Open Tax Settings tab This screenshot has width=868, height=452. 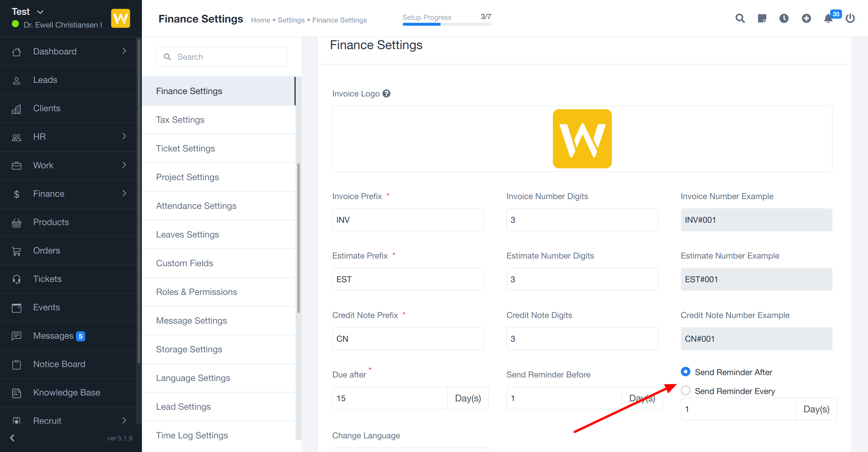(180, 120)
